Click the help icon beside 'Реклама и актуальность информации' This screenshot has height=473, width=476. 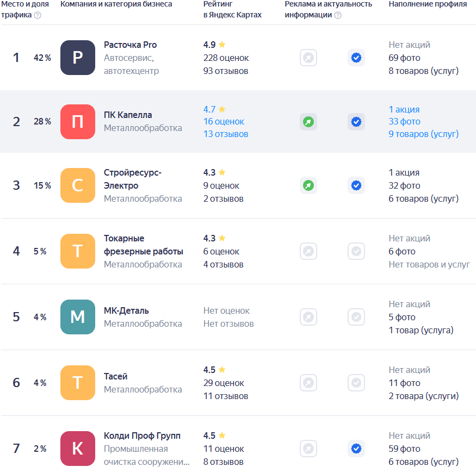[x=338, y=15]
